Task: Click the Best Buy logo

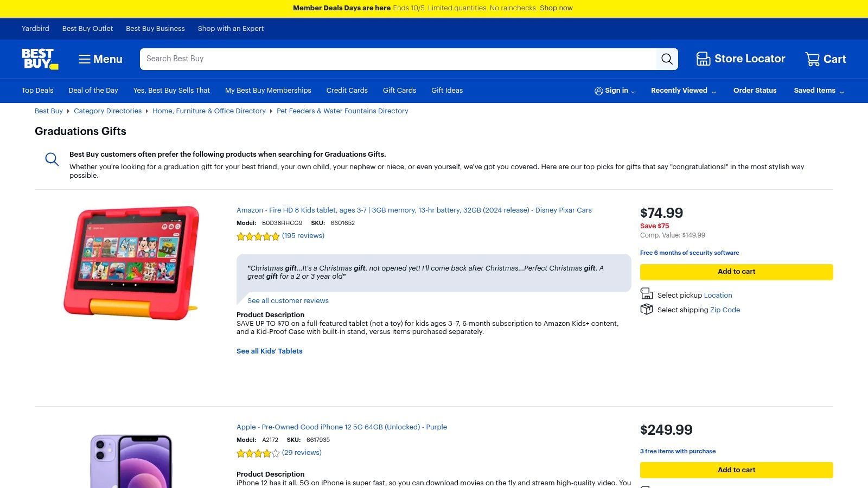Action: pyautogui.click(x=40, y=59)
